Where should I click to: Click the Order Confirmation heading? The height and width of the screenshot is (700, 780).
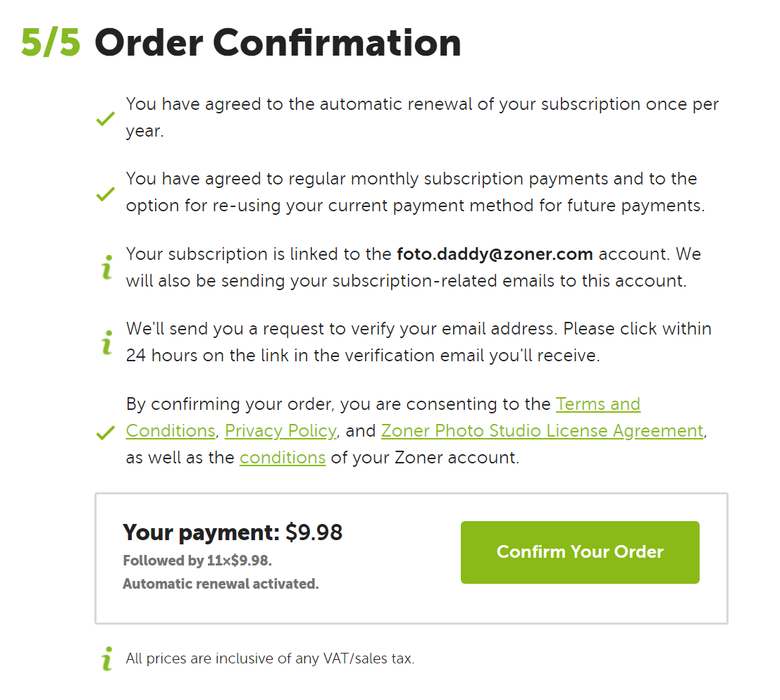coord(278,44)
